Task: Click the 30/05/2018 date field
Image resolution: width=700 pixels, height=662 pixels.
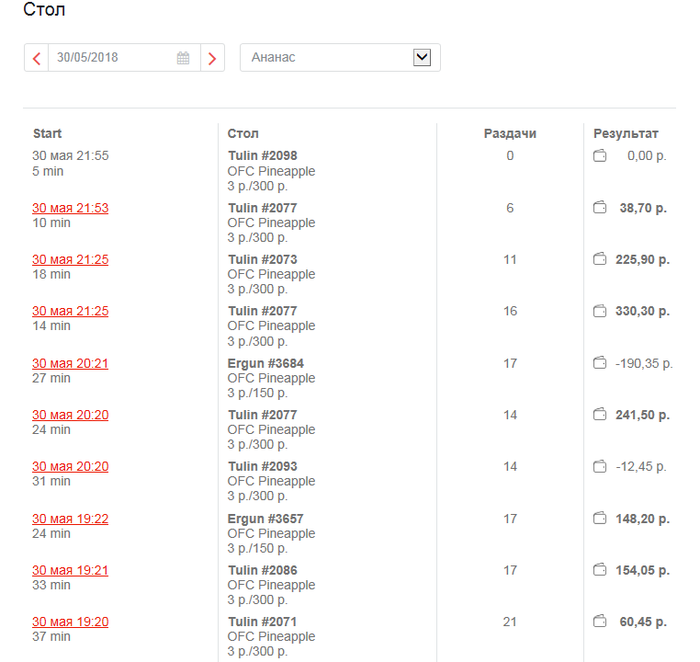Action: click(112, 58)
